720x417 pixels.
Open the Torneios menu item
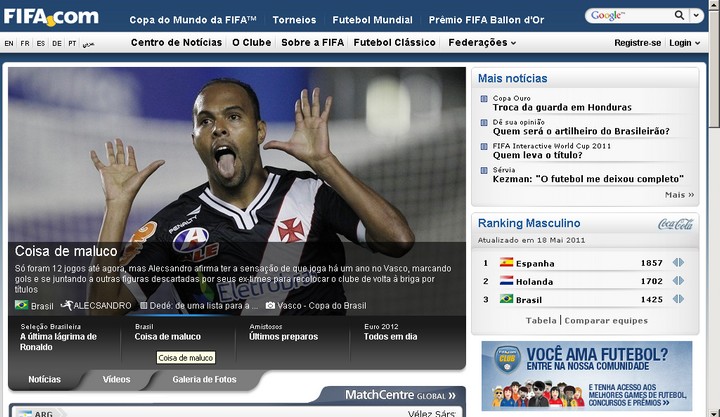tap(294, 20)
